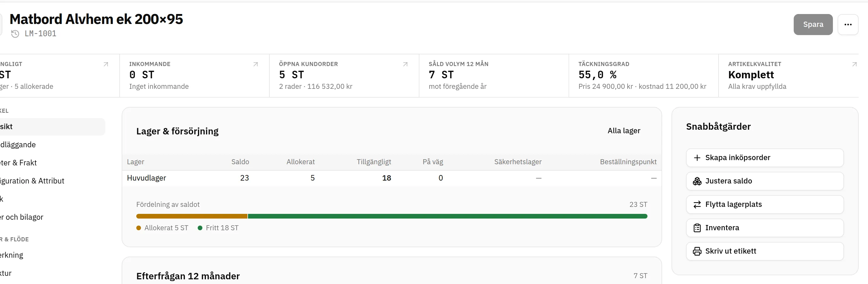Click the Allokerat 5 ST legend dot
Viewport: 868px width, 284px height.
[139, 228]
